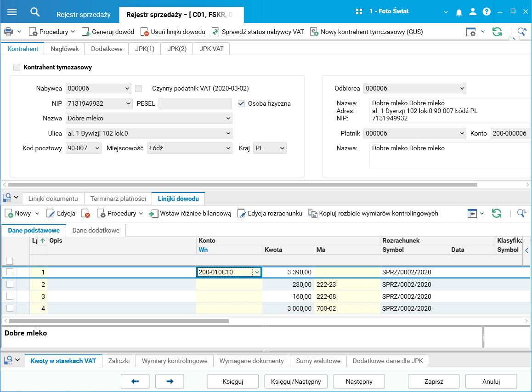Toggle Kontrahent tymczasowy checkbox
This screenshot has height=392, width=532.
pyautogui.click(x=17, y=67)
